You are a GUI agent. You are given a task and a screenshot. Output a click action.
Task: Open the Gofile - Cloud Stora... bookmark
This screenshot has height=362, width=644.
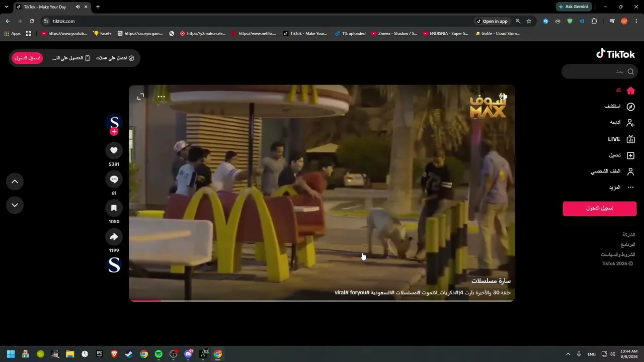click(497, 34)
